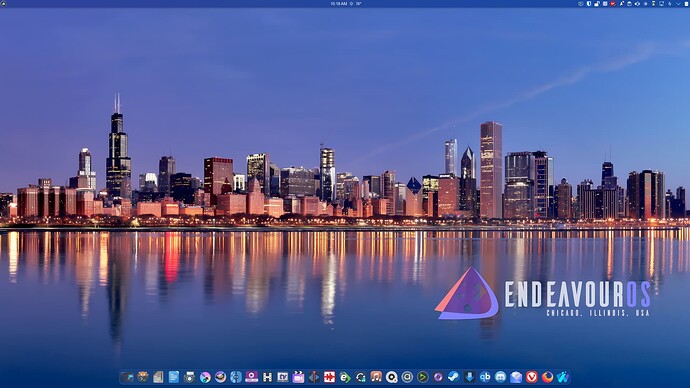690x388 pixels.
Task: Launch the blue download arrow app
Action: pos(469,377)
